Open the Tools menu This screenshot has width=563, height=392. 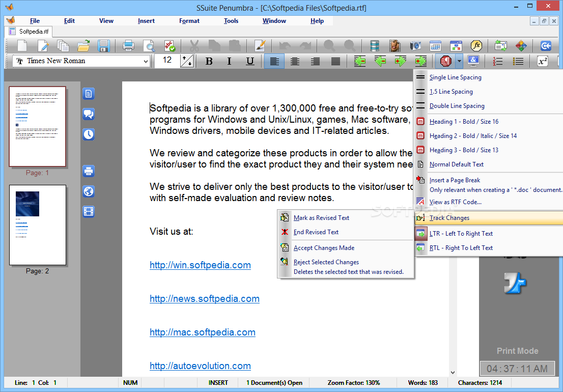231,21
